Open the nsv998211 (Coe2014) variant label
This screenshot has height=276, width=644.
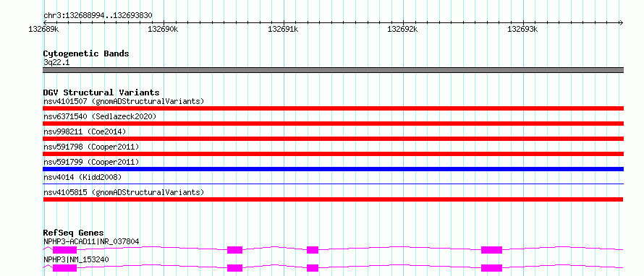click(x=85, y=131)
